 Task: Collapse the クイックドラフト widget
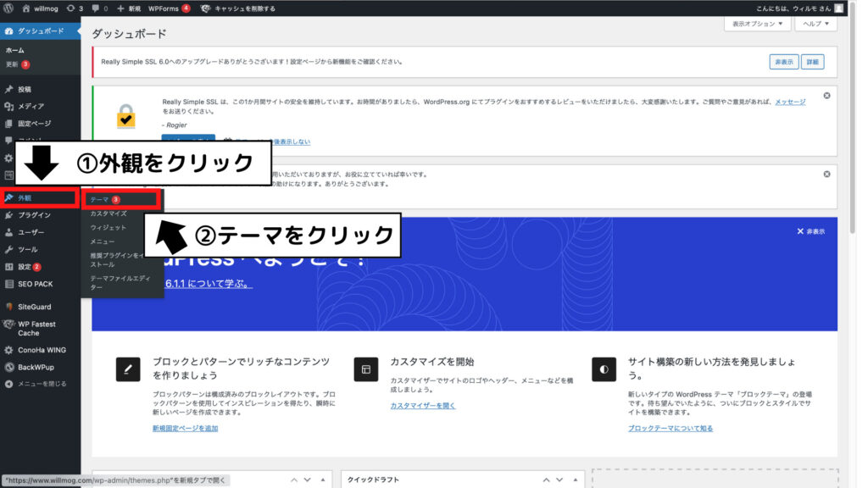tap(576, 480)
